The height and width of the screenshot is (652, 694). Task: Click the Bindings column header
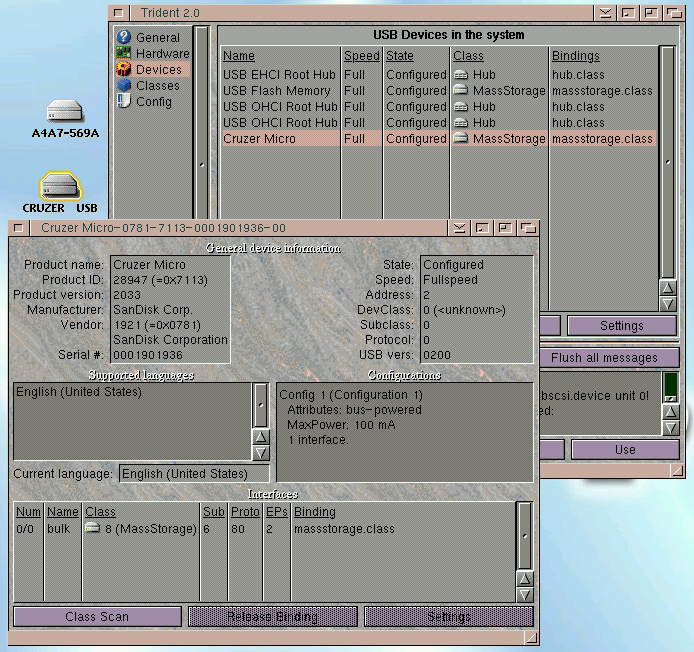(575, 56)
